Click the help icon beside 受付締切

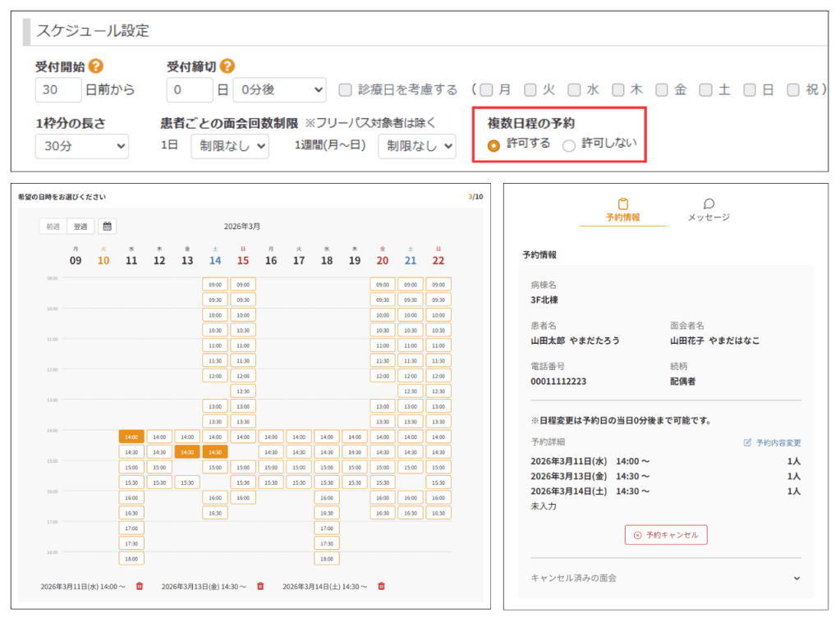(x=227, y=66)
